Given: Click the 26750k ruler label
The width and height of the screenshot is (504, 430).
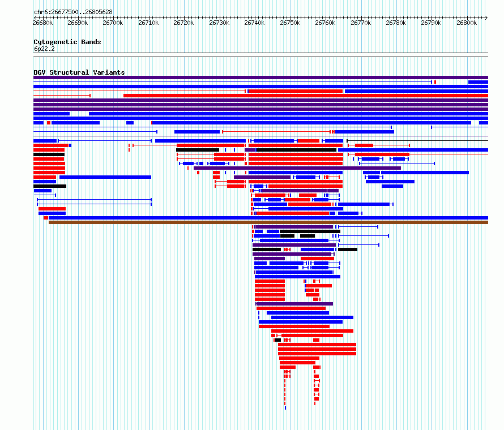Looking at the screenshot, I should (x=290, y=23).
